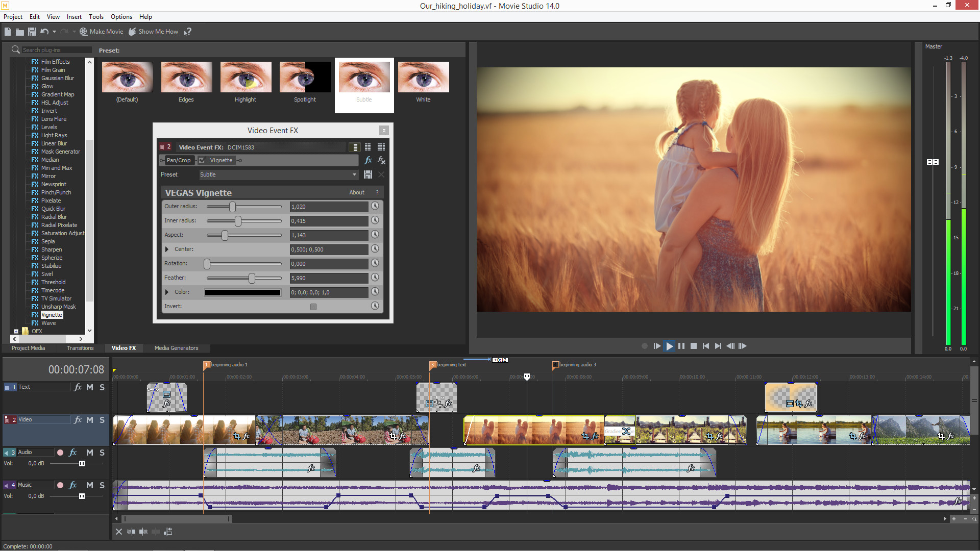The width and height of the screenshot is (980, 551).
Task: Switch to the Media Generators tab
Action: (176, 348)
